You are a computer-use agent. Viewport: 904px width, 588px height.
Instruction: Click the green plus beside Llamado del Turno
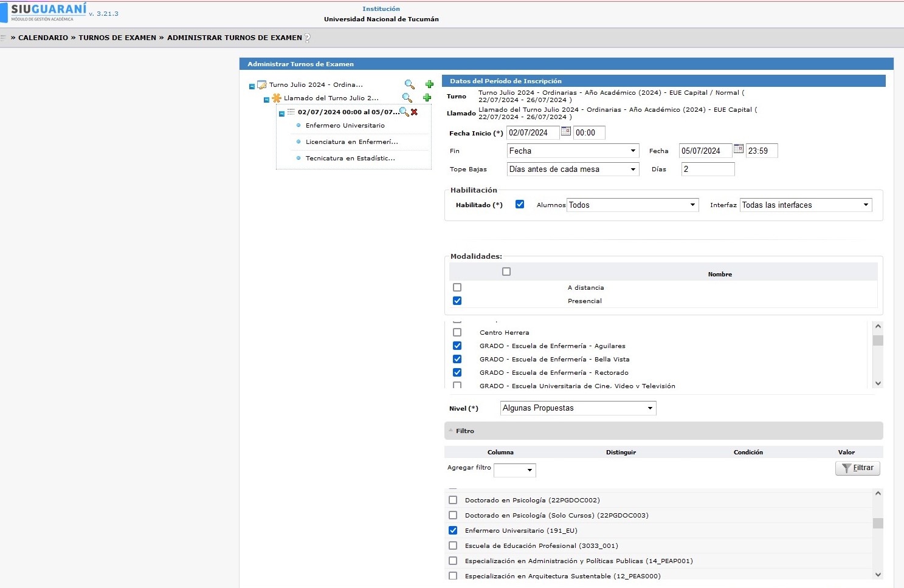[427, 98]
